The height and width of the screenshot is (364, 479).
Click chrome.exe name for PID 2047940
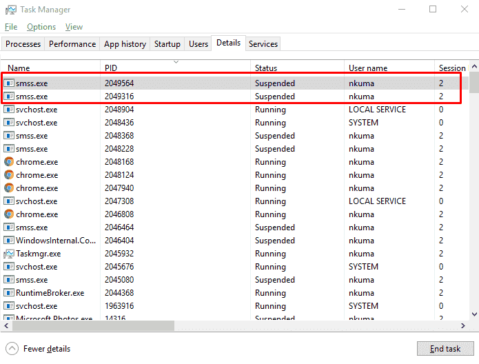coord(37,188)
